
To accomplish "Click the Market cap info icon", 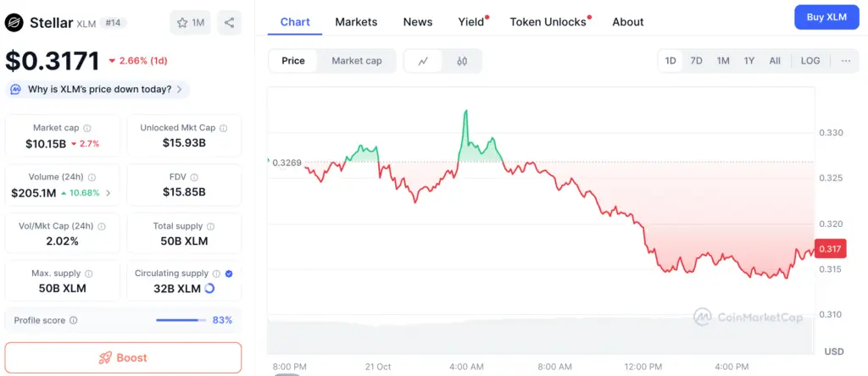I will click(87, 128).
